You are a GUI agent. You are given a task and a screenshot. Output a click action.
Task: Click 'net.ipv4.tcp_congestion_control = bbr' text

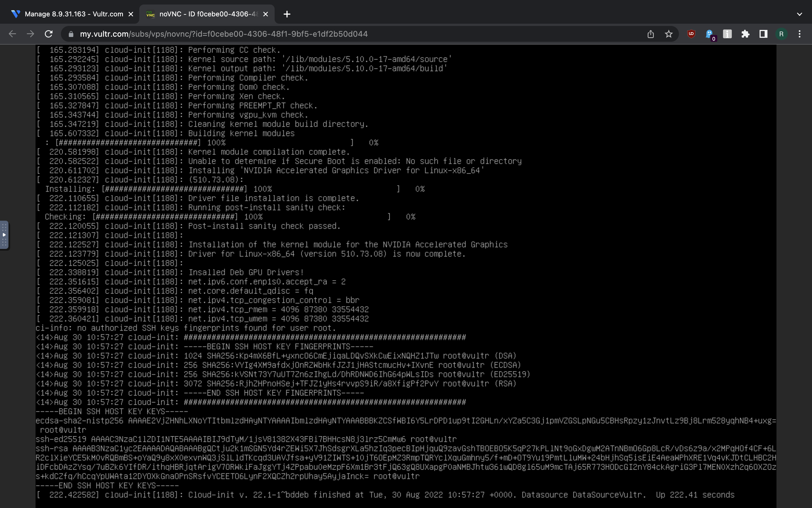(274, 300)
